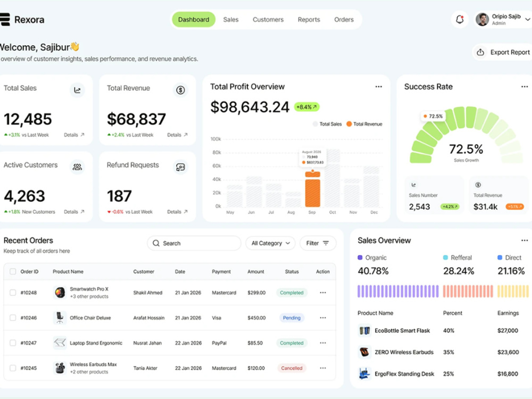The height and width of the screenshot is (399, 532).
Task: Go to the Sales tab
Action: coord(231,19)
